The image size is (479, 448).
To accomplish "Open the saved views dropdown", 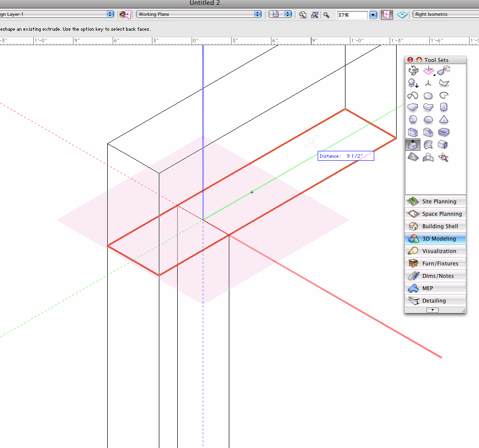I will (x=280, y=14).
